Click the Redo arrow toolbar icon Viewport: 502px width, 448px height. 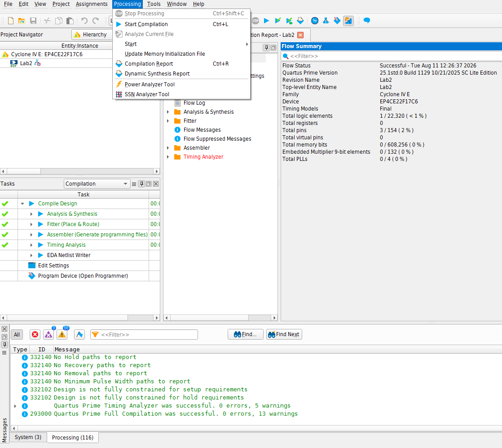(95, 21)
